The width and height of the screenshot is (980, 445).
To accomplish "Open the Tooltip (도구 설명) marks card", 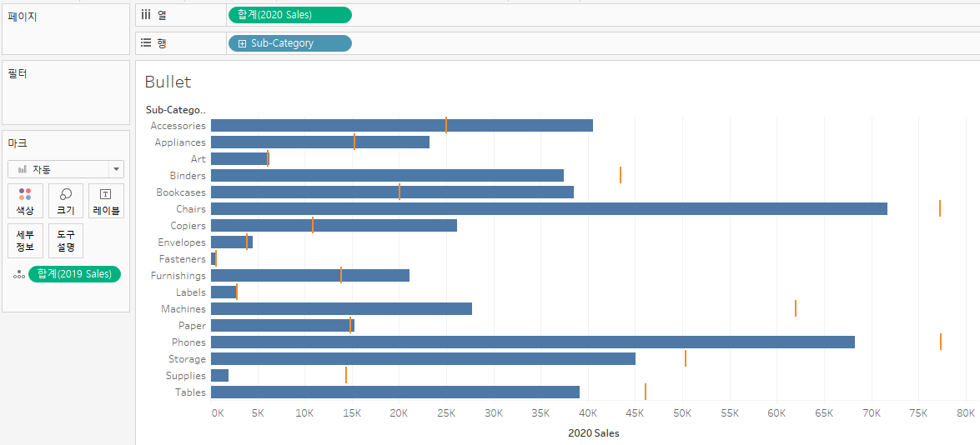I will [66, 241].
